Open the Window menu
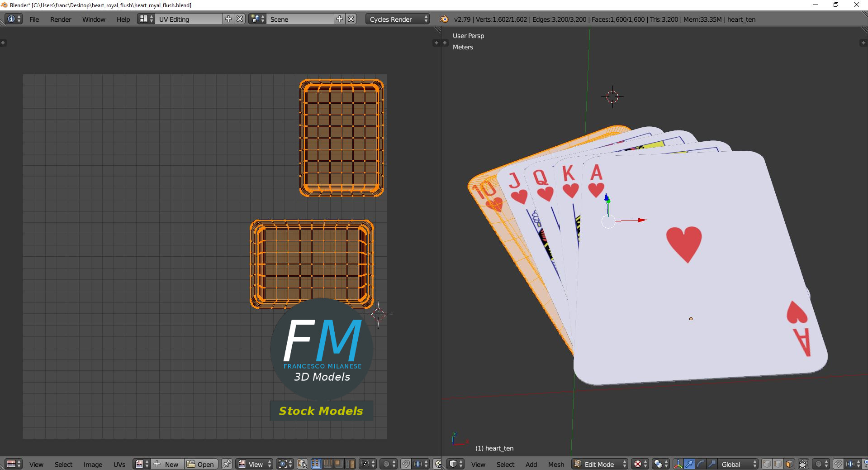The image size is (868, 470). click(x=94, y=19)
